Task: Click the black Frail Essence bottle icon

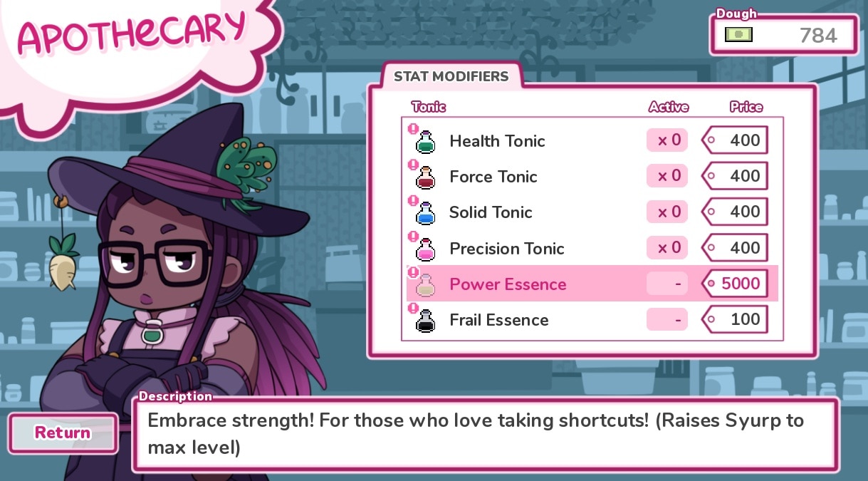Action: [425, 321]
